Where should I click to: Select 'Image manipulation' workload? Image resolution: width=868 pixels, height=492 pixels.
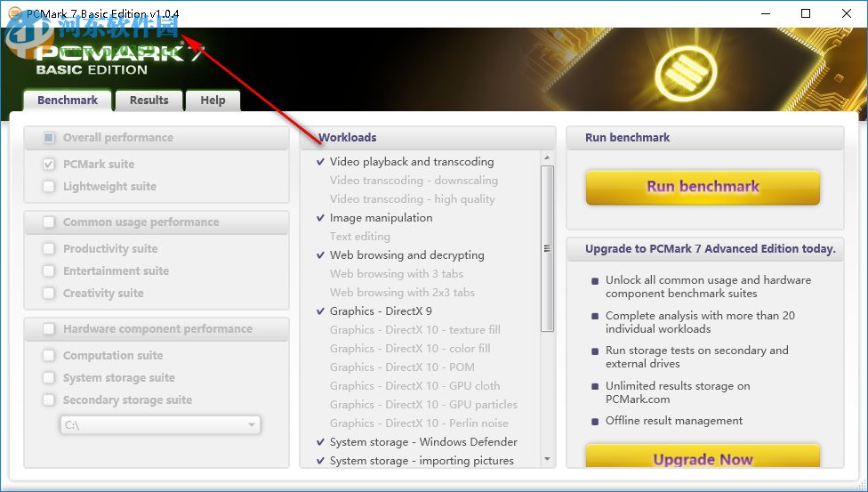click(x=381, y=218)
